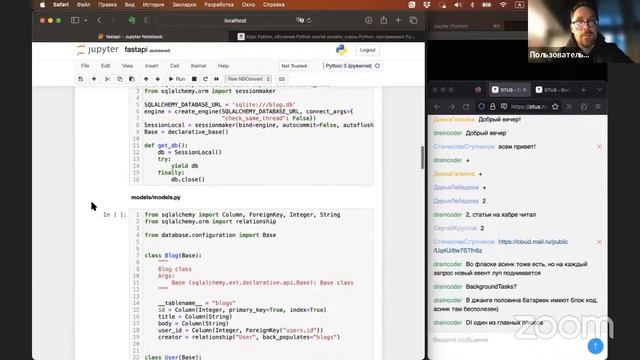Interrupt the kernel with the stop icon

(x=194, y=79)
